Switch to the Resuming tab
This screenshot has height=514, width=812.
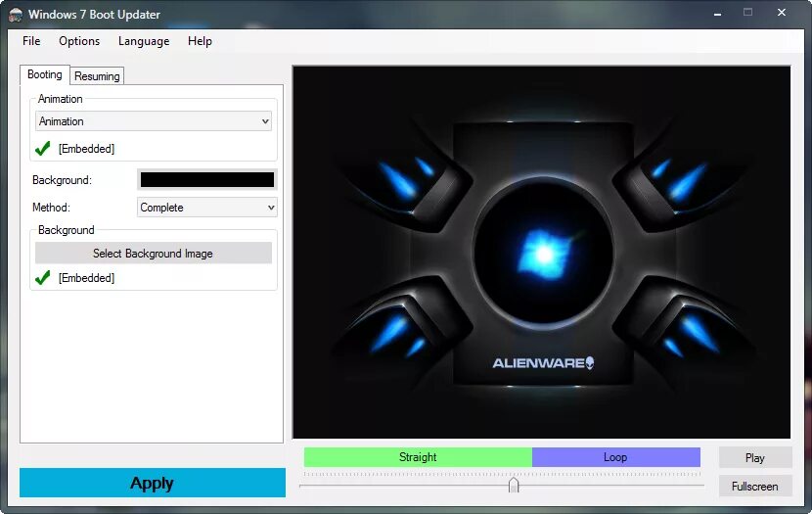coord(97,76)
